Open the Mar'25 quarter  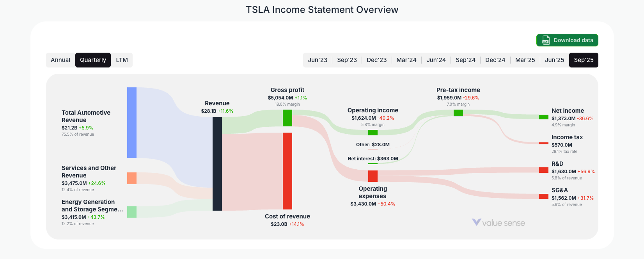(525, 60)
